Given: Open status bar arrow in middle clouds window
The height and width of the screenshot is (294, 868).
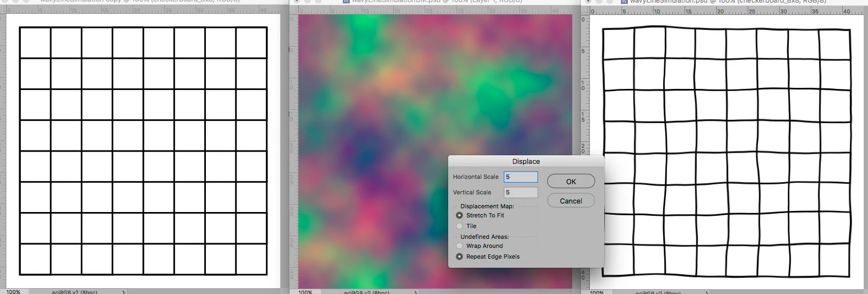Looking at the screenshot, I should (416, 292).
